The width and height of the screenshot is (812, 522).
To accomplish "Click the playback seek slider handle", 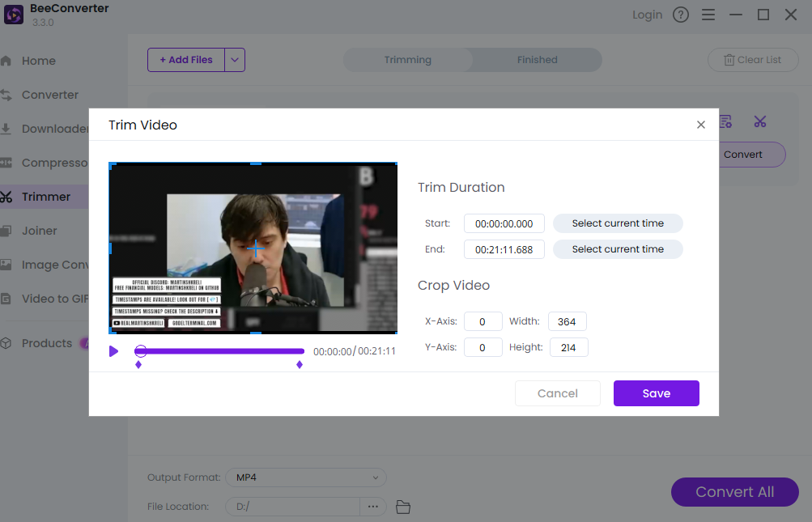I will (141, 351).
